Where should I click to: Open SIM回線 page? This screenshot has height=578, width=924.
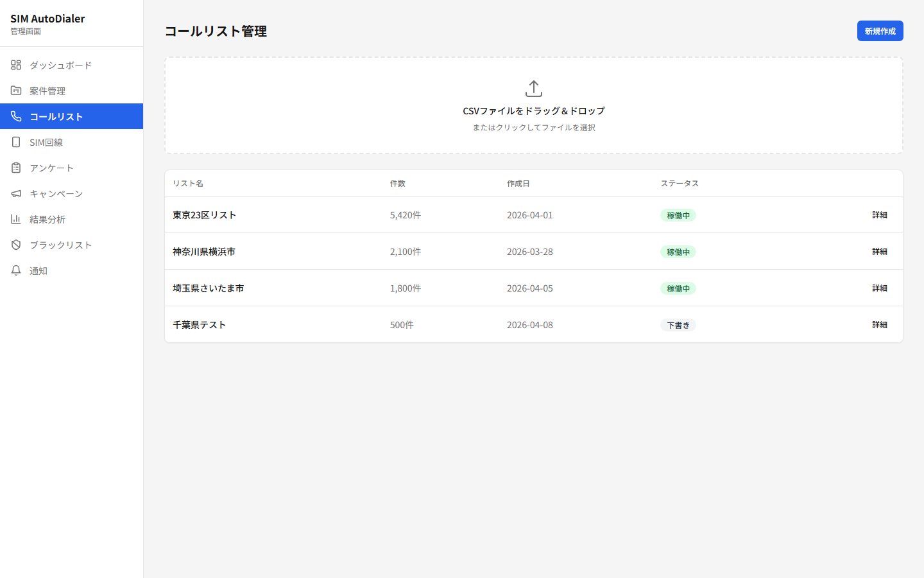point(71,142)
